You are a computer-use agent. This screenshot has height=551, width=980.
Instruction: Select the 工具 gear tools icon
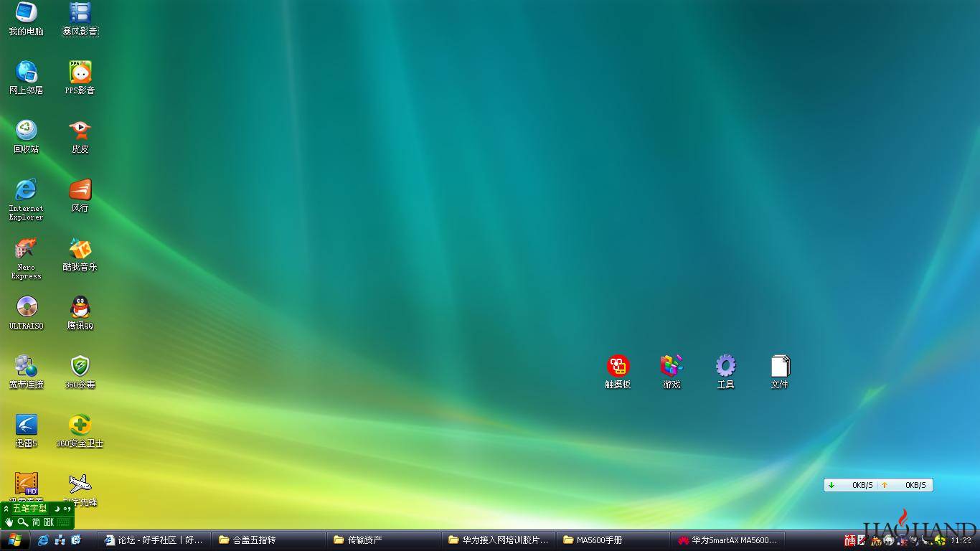(725, 372)
